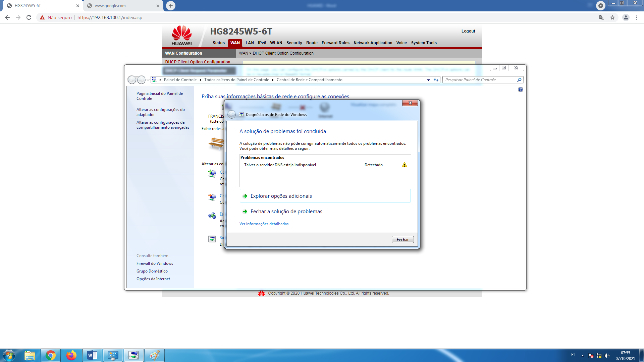This screenshot has width=644, height=362.
Task: Refresh the Control Panel address bar
Action: click(x=436, y=80)
